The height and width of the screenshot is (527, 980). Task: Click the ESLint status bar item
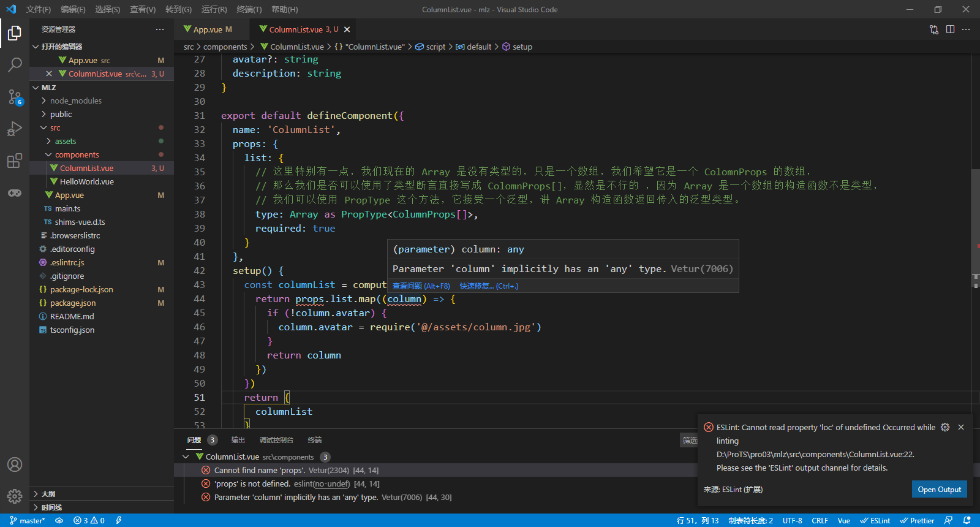[x=875, y=520]
